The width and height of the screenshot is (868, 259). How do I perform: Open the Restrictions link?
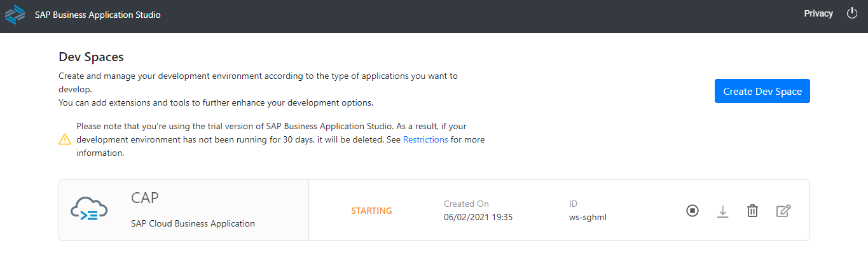click(x=425, y=139)
